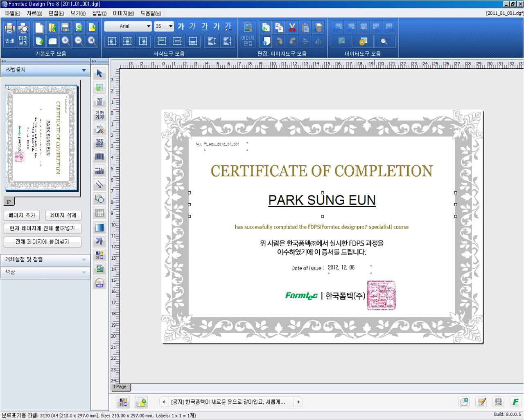Click the shop icon in bottom bar

[x=498, y=402]
